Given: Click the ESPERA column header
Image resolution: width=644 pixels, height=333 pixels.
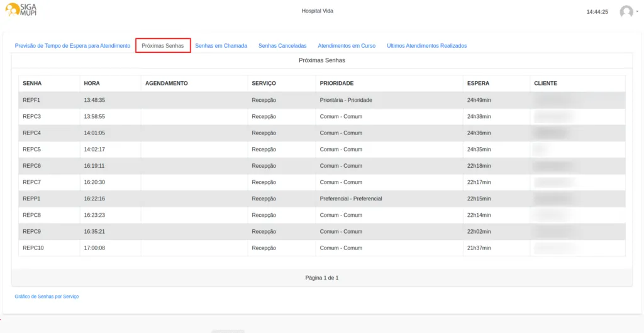Looking at the screenshot, I should (478, 84).
